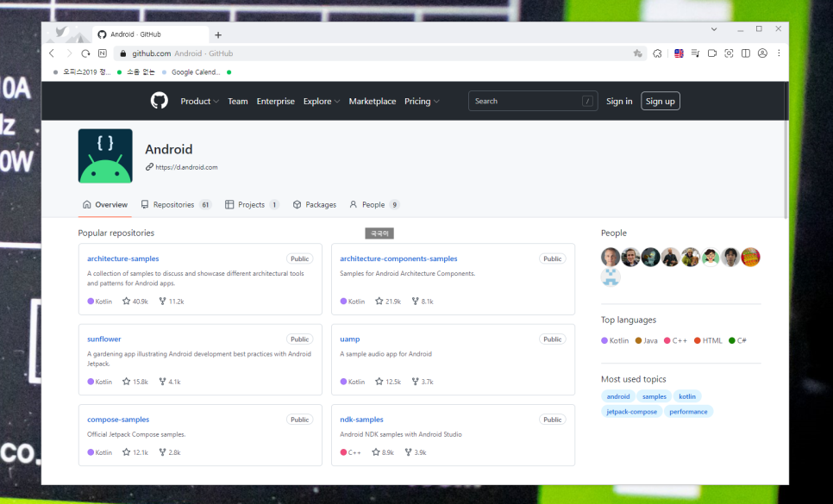833x504 pixels.
Task: Click fork count 4.1k on sunflower
Action: tap(170, 382)
